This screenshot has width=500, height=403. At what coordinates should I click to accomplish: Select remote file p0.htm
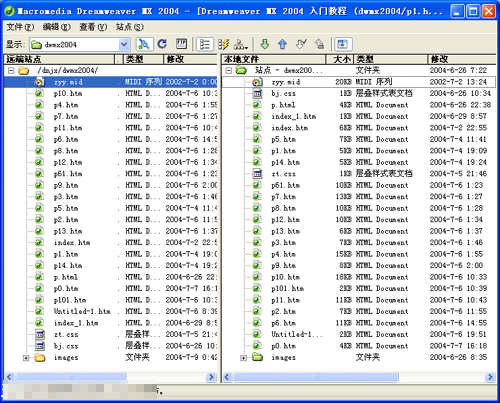pyautogui.click(x=66, y=289)
